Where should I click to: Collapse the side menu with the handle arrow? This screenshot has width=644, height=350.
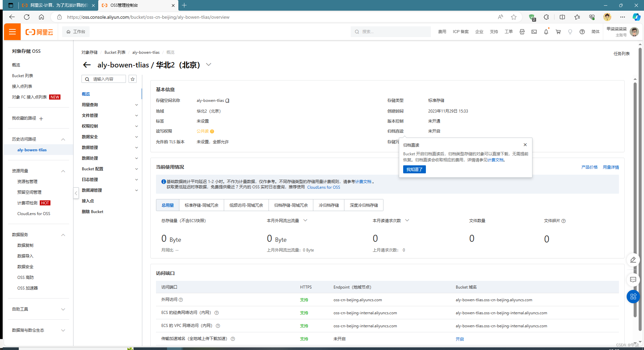tap(76, 193)
